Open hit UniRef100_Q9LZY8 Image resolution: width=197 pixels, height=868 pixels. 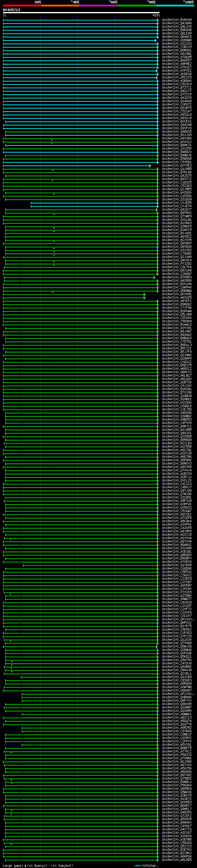177,26
